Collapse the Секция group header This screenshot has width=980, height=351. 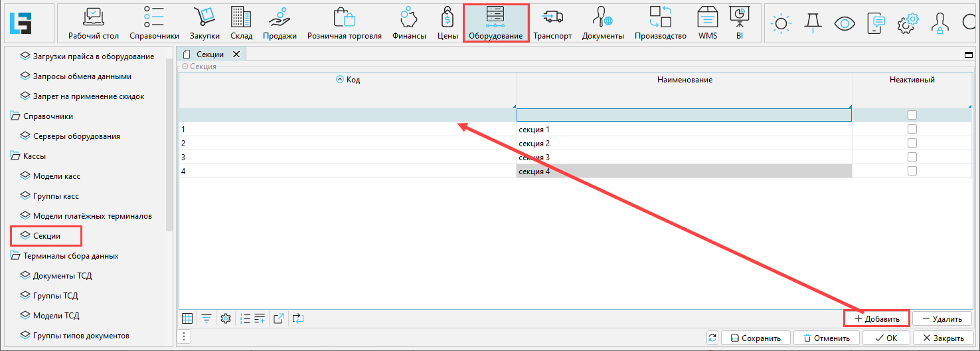click(x=185, y=66)
